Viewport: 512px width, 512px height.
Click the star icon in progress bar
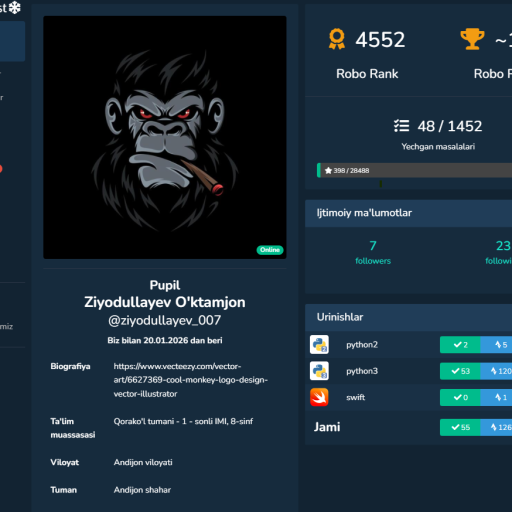coord(328,171)
